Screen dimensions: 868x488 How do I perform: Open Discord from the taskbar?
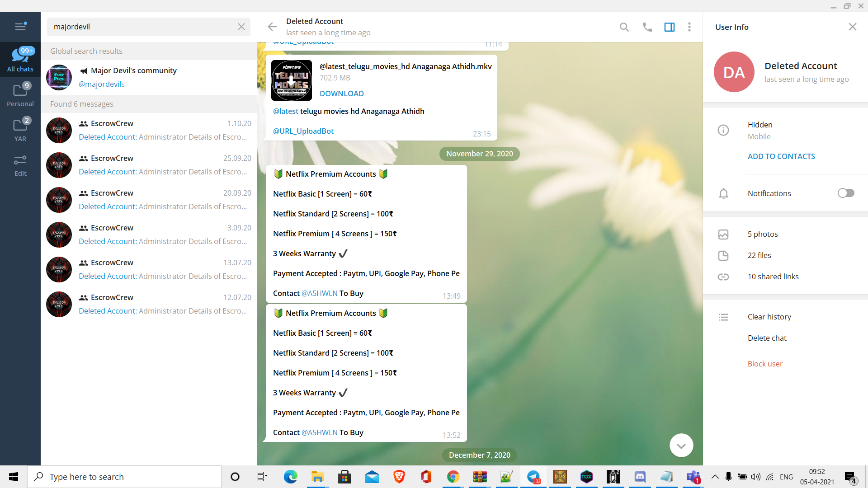click(640, 477)
